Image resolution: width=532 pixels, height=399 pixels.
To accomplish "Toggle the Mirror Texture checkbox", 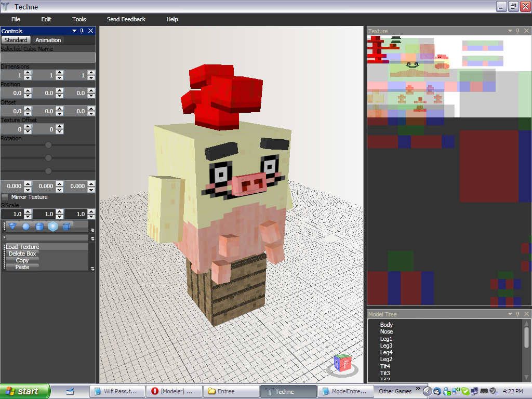I will [x=5, y=197].
